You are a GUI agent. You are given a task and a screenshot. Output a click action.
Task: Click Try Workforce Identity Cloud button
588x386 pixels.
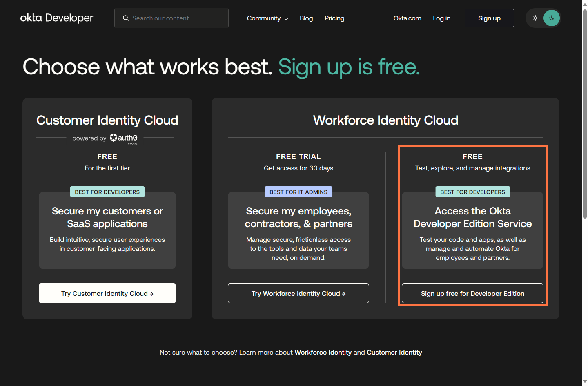click(x=298, y=293)
